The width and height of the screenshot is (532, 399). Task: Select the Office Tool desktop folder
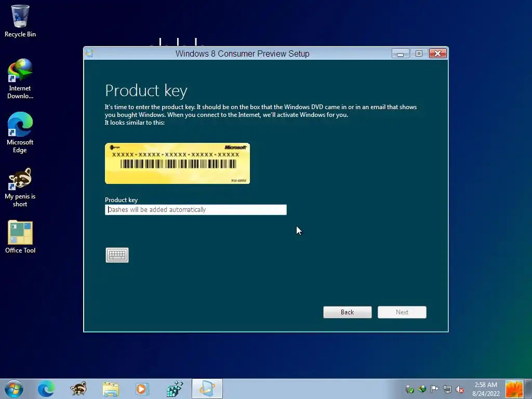pyautogui.click(x=20, y=236)
